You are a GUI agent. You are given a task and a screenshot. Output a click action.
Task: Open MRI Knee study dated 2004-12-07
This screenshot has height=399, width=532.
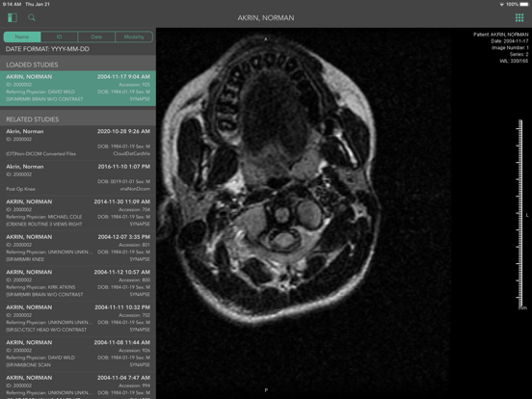coord(78,249)
